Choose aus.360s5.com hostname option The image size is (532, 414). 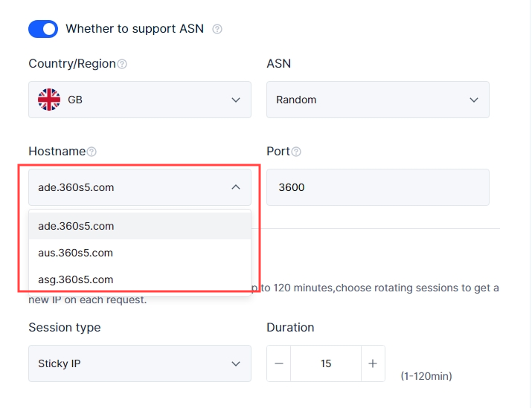point(76,253)
